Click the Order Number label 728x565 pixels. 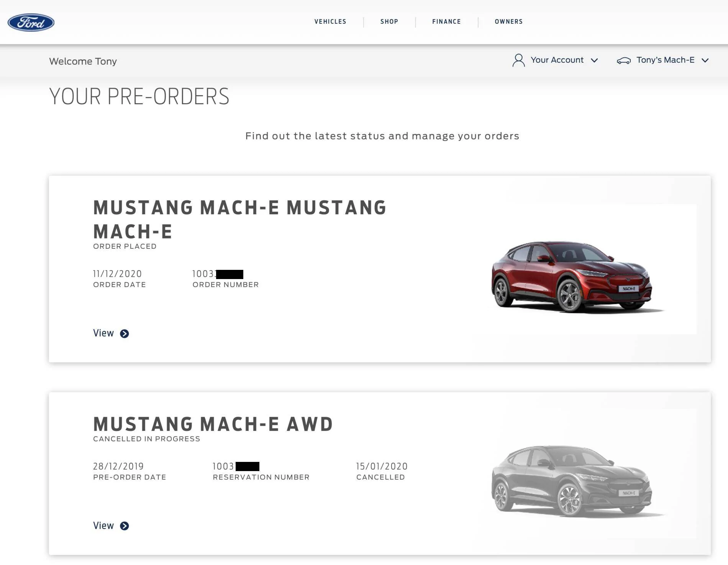pyautogui.click(x=226, y=284)
